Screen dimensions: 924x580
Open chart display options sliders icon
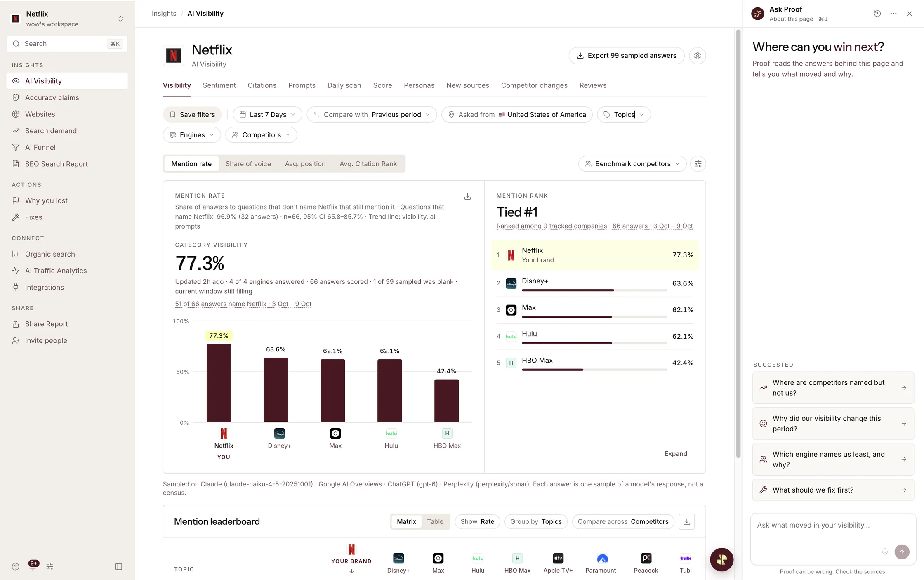coord(698,164)
